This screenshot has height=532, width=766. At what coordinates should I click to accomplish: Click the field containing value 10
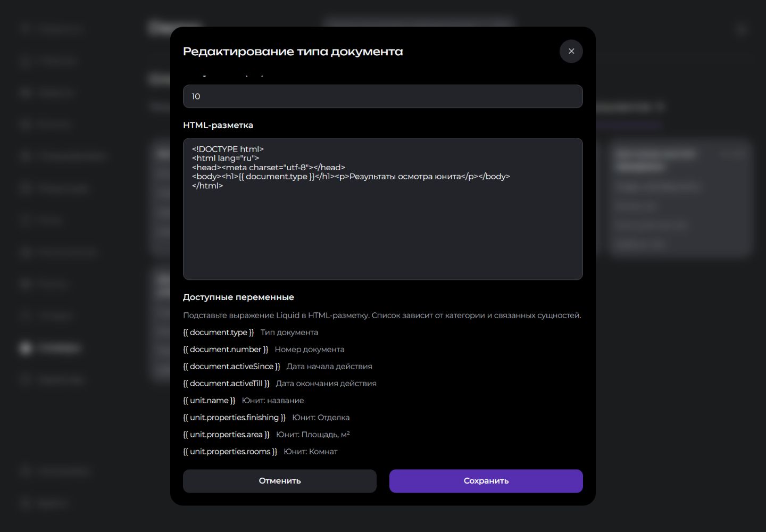(382, 96)
